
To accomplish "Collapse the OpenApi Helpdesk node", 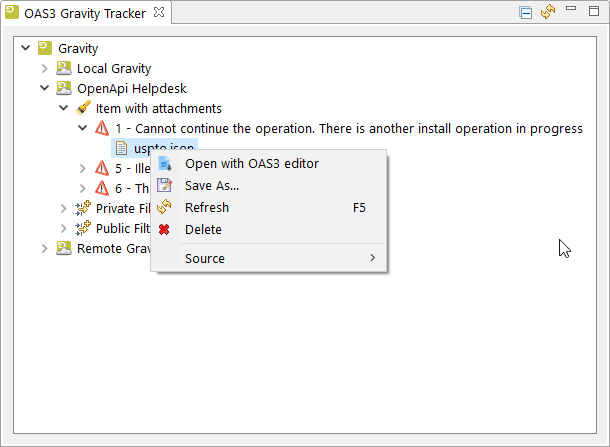I will click(x=45, y=88).
